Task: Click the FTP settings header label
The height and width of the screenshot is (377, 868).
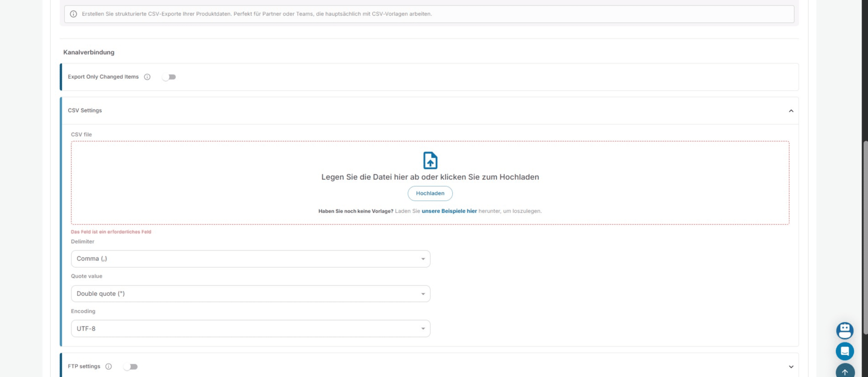Action: (84, 367)
